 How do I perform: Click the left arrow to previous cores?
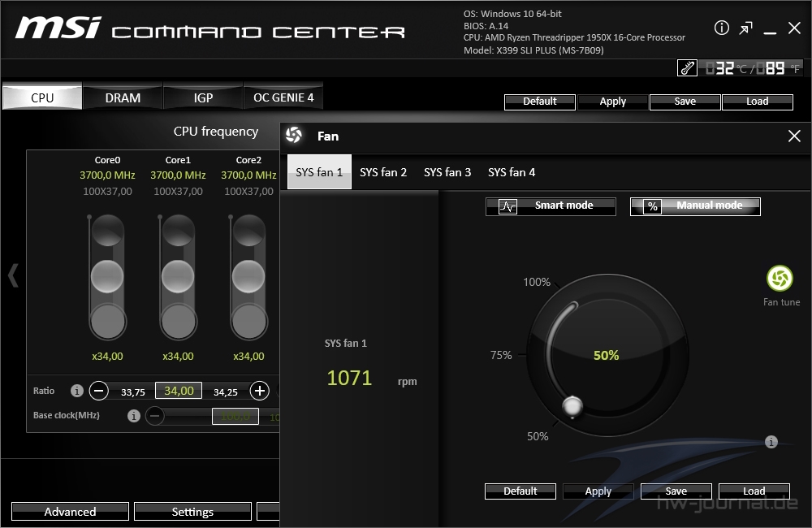14,275
